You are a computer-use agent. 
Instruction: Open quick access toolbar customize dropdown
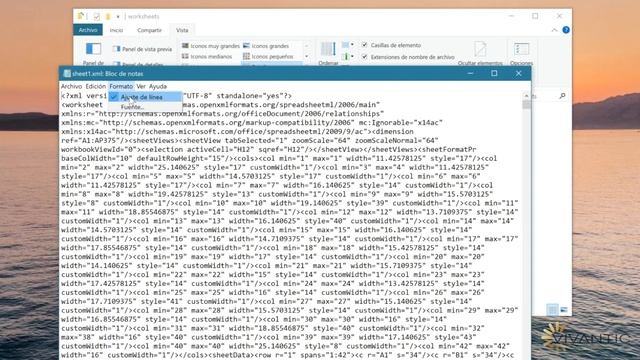tap(118, 17)
